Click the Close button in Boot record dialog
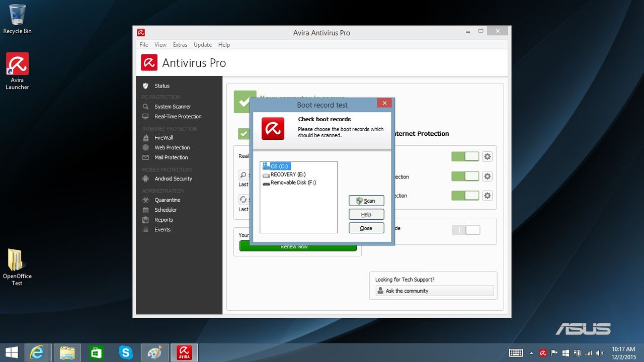Viewport: 644px width, 362px height. [366, 228]
